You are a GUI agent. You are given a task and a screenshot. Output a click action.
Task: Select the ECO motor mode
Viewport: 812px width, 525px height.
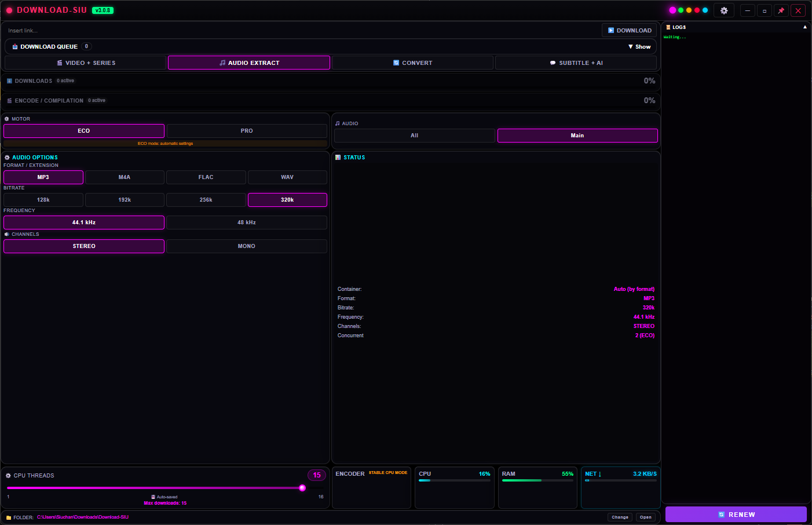[84, 131]
